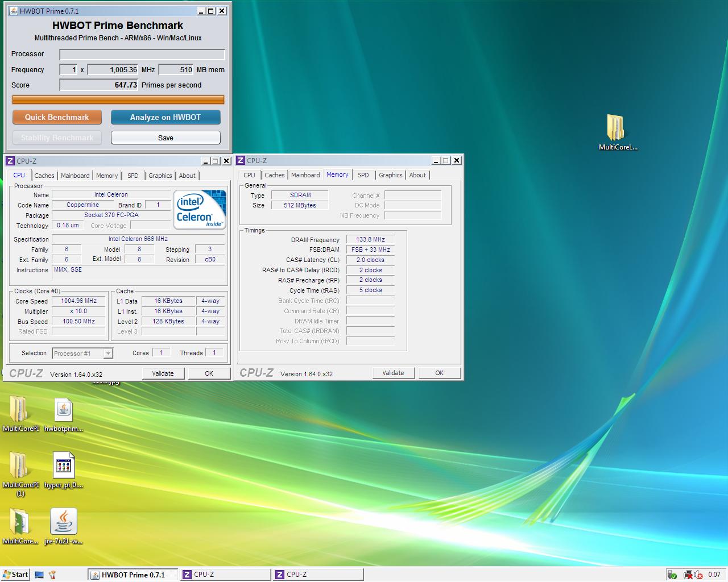This screenshot has width=728, height=582.
Task: Click the safely remove hardware tray icon
Action: coord(672,575)
